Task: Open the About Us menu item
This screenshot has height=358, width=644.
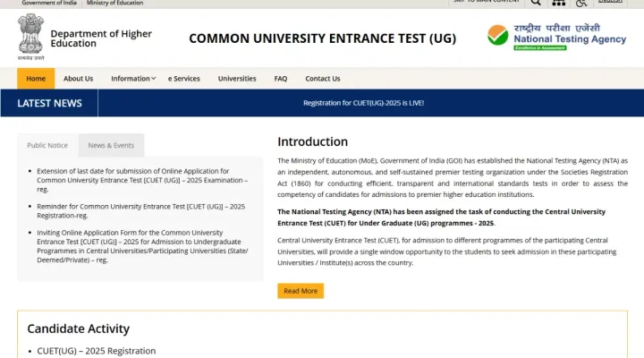Action: click(78, 79)
